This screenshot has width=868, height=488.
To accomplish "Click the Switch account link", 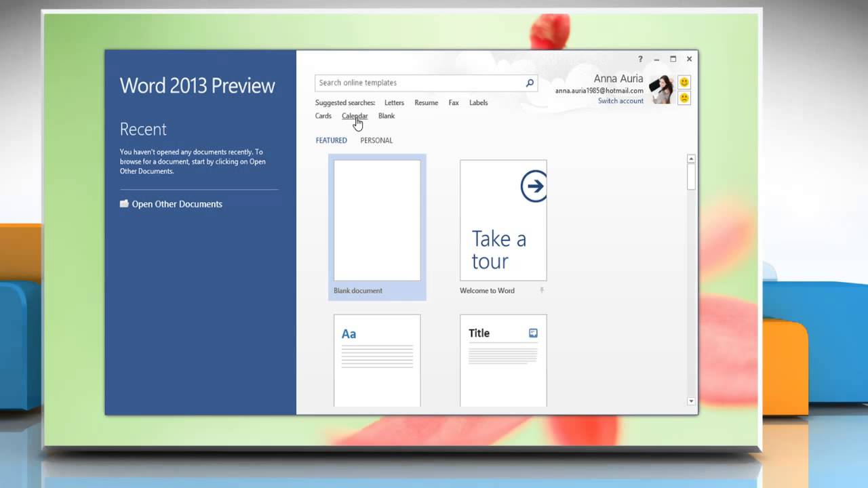I will pyautogui.click(x=620, y=101).
